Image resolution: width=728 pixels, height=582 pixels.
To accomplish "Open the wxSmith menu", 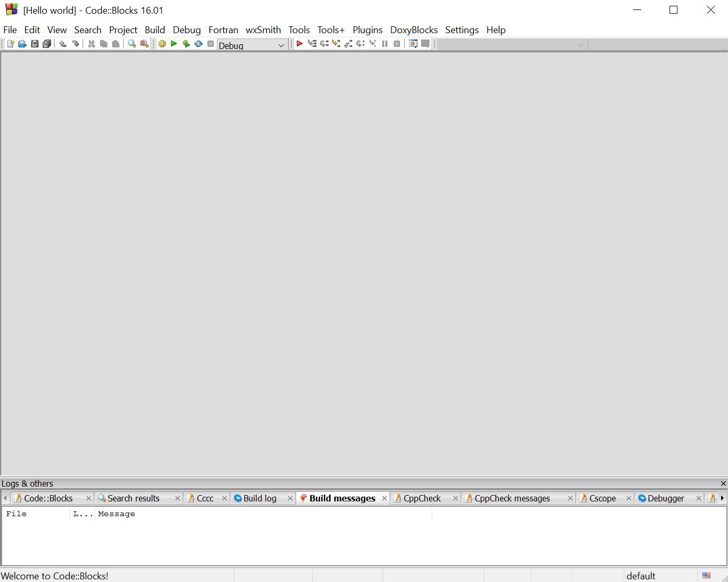I will [263, 30].
